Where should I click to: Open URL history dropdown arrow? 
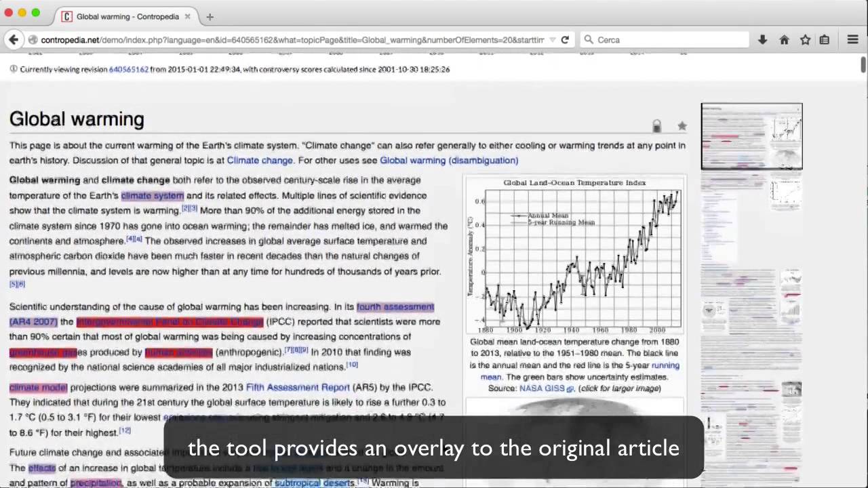click(552, 40)
